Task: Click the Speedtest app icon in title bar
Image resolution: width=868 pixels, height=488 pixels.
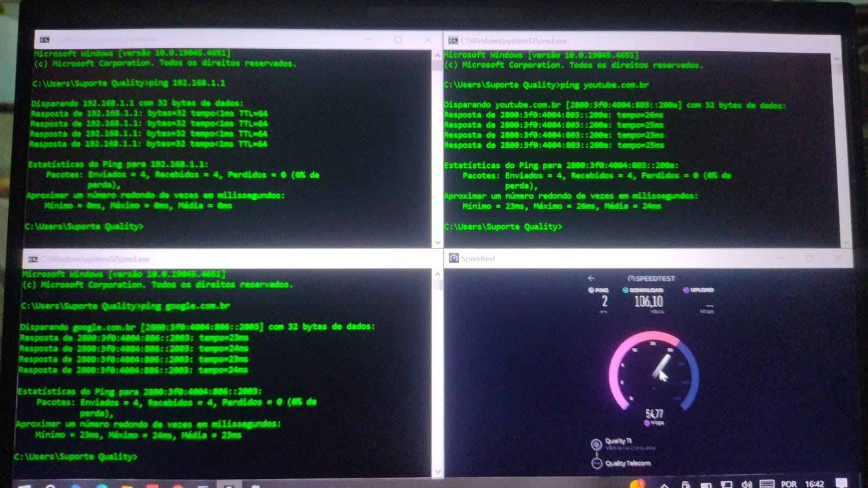Action: (x=454, y=258)
